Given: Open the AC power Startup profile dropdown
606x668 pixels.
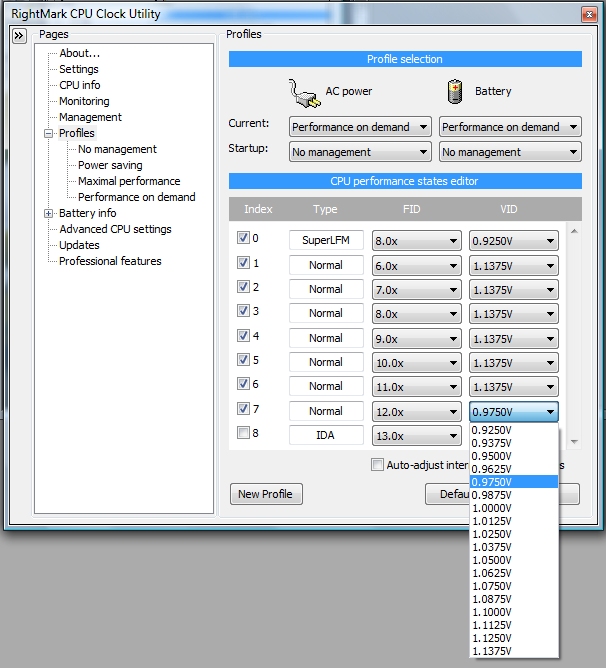Looking at the screenshot, I should click(x=360, y=152).
